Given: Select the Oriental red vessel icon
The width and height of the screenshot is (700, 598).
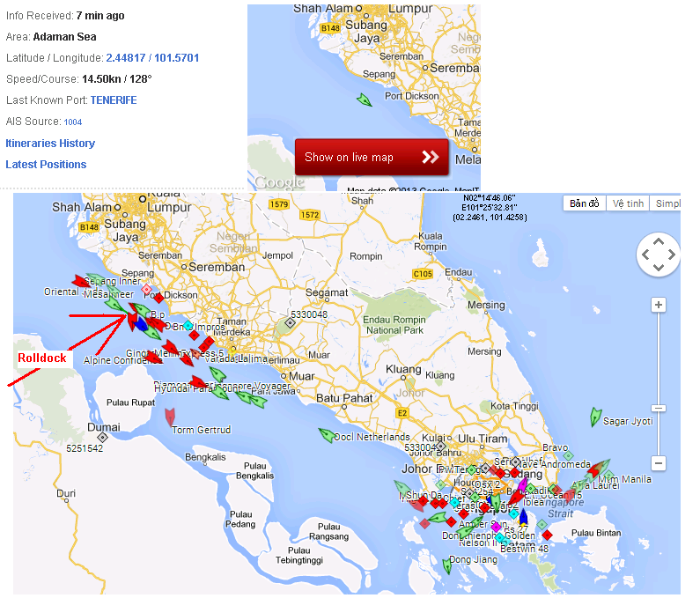Looking at the screenshot, I should tap(80, 281).
